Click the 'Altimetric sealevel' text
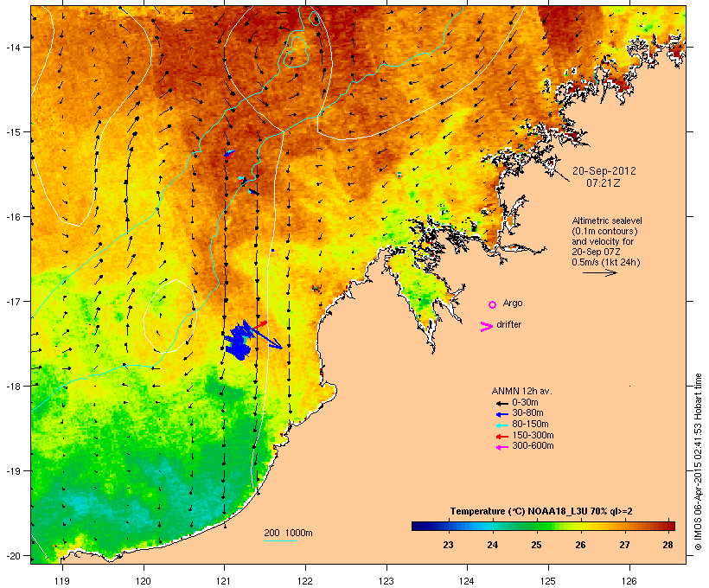Image resolution: width=709 pixels, height=588 pixels. click(x=607, y=220)
